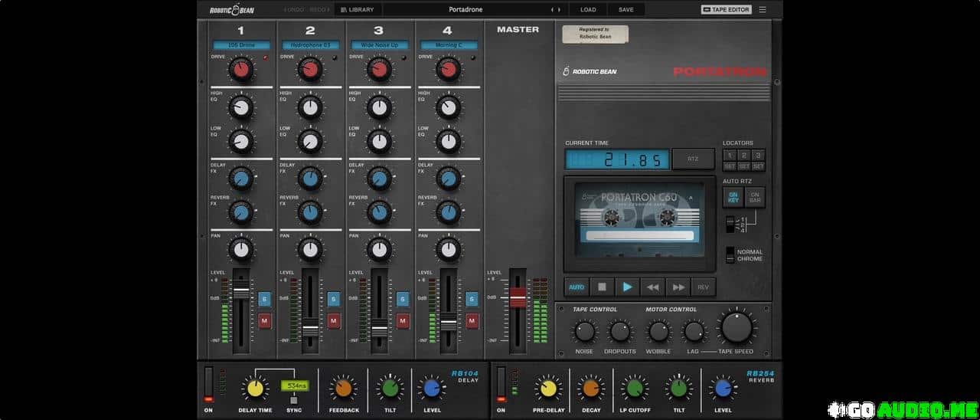The width and height of the screenshot is (980, 420).
Task: Solo channel 3 with its S button
Action: pos(403,300)
